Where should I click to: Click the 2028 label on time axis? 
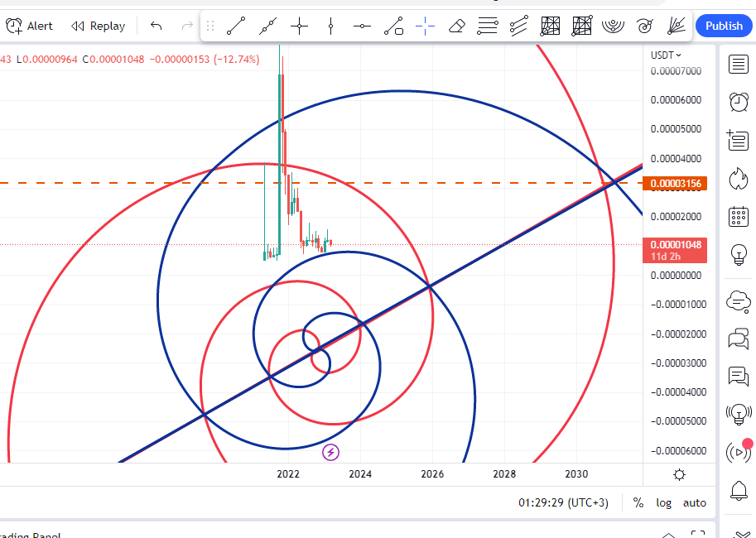[x=504, y=474]
